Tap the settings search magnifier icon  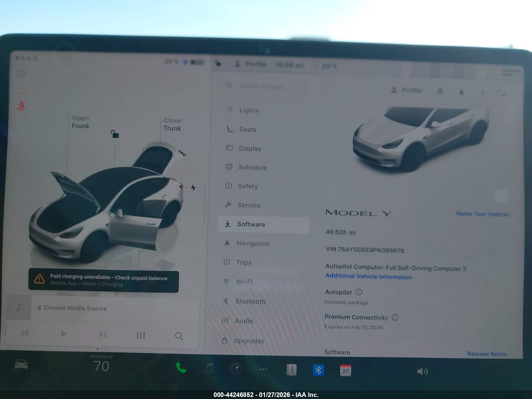point(229,85)
